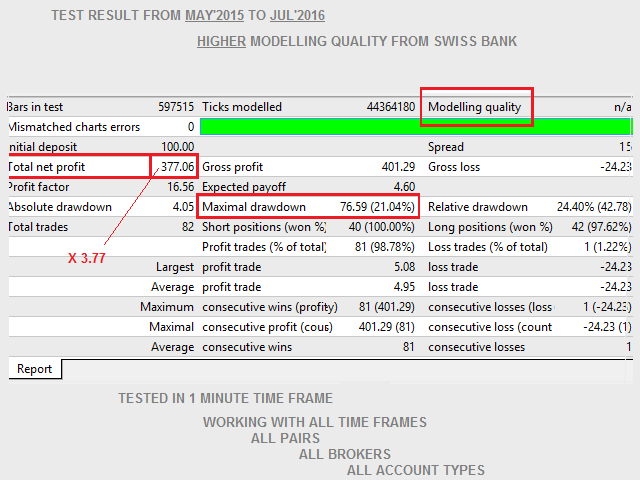Click the green modelling quality bar
The width and height of the screenshot is (640, 480).
click(x=416, y=127)
